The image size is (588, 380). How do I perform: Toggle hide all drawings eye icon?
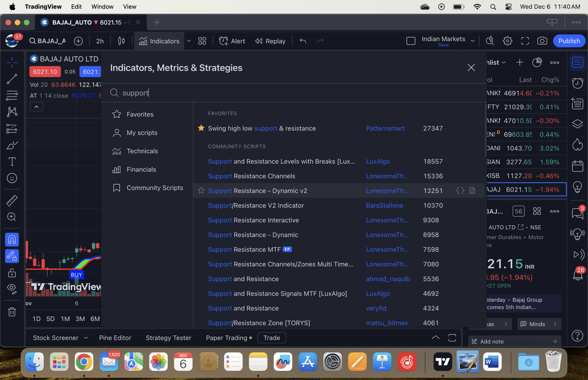12,288
